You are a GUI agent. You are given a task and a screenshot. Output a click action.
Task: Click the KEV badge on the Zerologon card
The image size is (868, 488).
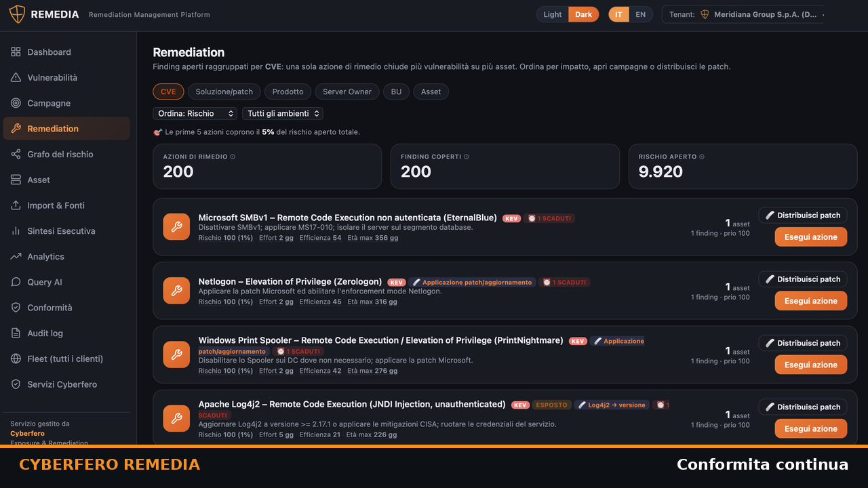coord(397,282)
